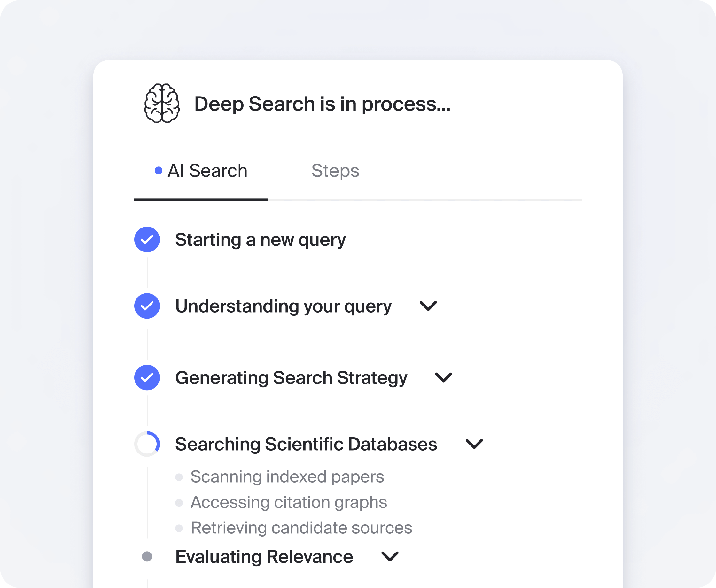Click the Scanning indexed papers sub-step
The height and width of the screenshot is (588, 716).
287,477
